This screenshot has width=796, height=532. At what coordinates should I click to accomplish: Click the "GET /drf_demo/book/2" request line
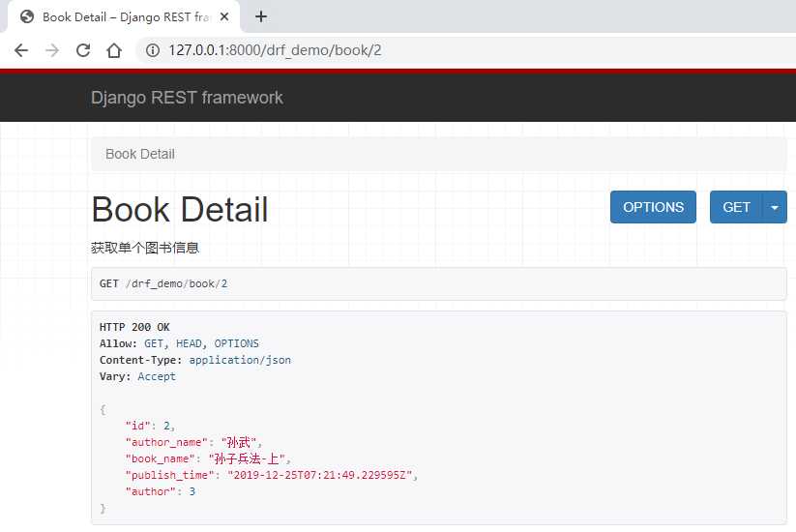coord(163,283)
